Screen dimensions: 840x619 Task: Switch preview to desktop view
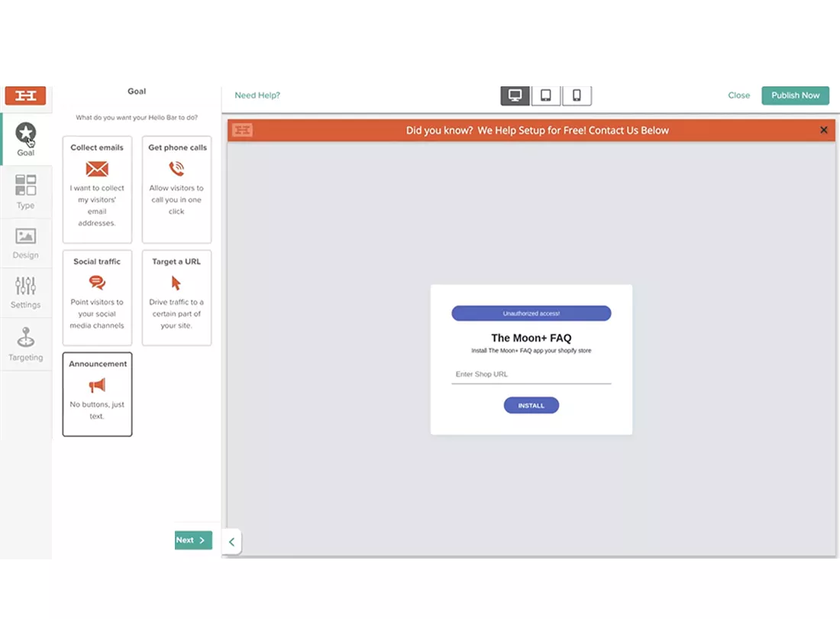click(x=515, y=96)
